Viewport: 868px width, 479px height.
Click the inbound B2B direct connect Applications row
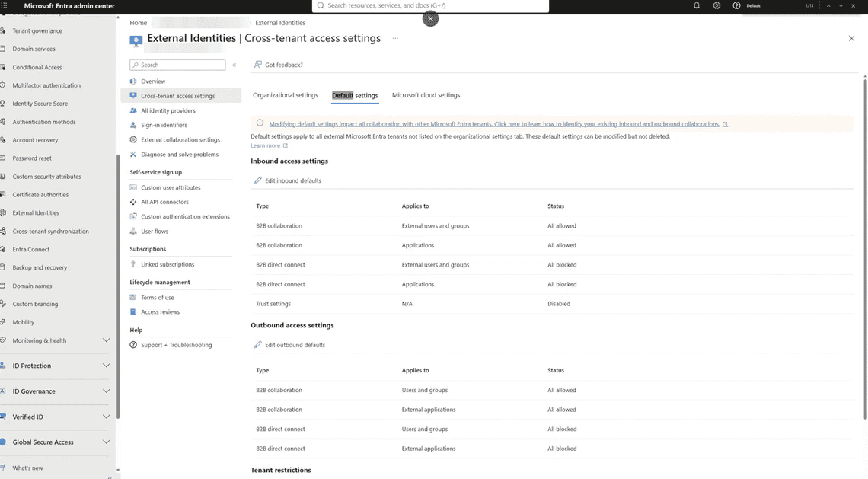point(552,285)
